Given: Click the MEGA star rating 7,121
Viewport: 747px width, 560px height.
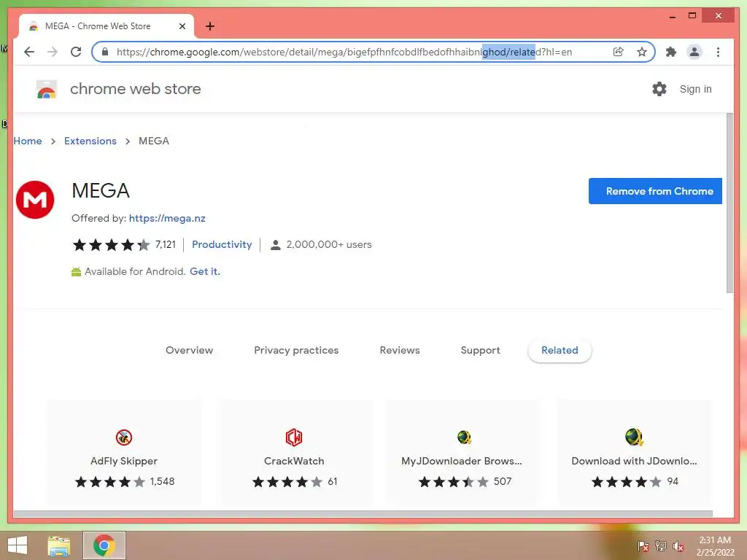Looking at the screenshot, I should coord(124,245).
